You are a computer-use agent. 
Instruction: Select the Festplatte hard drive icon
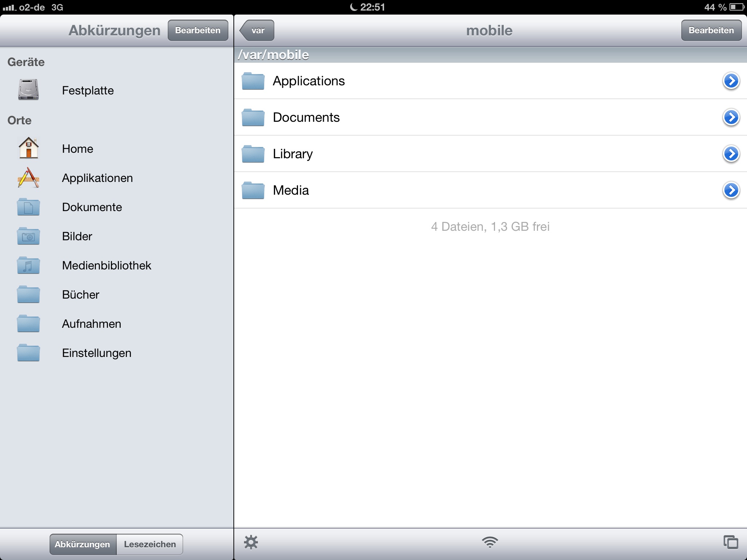click(28, 90)
